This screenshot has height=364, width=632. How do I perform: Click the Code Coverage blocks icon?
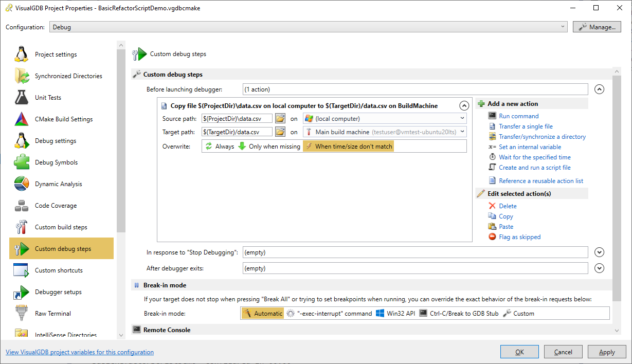(22, 205)
